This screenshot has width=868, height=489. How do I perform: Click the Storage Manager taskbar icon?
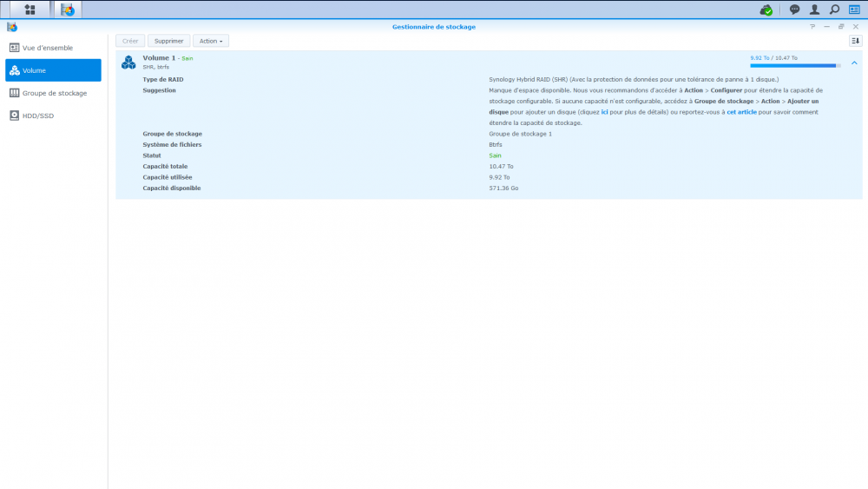pyautogui.click(x=68, y=10)
